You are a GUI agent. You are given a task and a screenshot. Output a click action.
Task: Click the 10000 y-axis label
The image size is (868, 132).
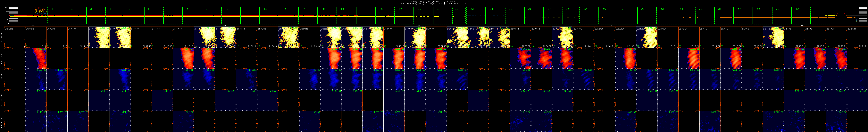pyautogui.click(x=6, y=7)
